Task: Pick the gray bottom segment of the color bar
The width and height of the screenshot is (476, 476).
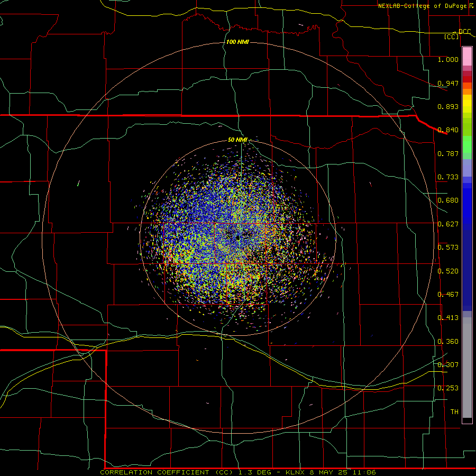Action: pyautogui.click(x=467, y=368)
